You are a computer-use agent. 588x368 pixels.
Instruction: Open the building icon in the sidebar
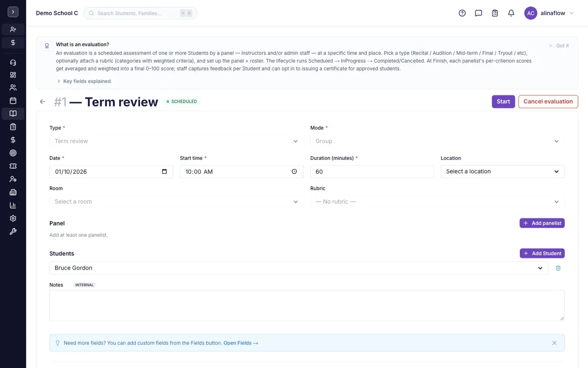pos(13,192)
